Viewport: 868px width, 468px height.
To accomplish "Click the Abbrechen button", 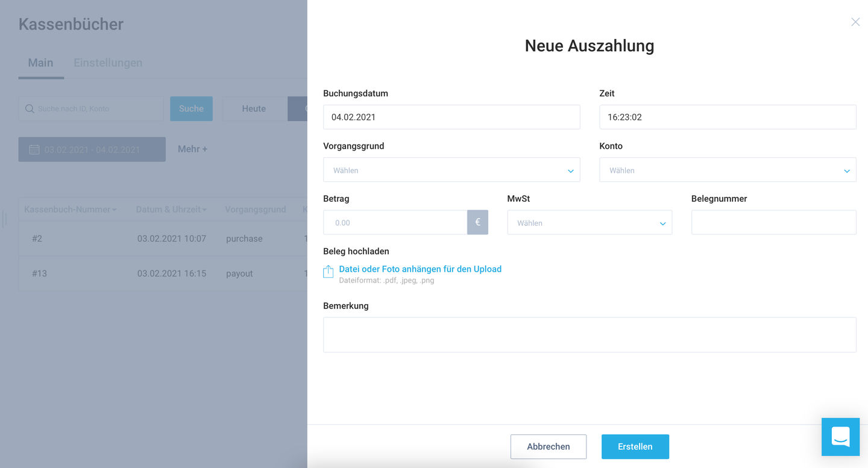I will 549,447.
